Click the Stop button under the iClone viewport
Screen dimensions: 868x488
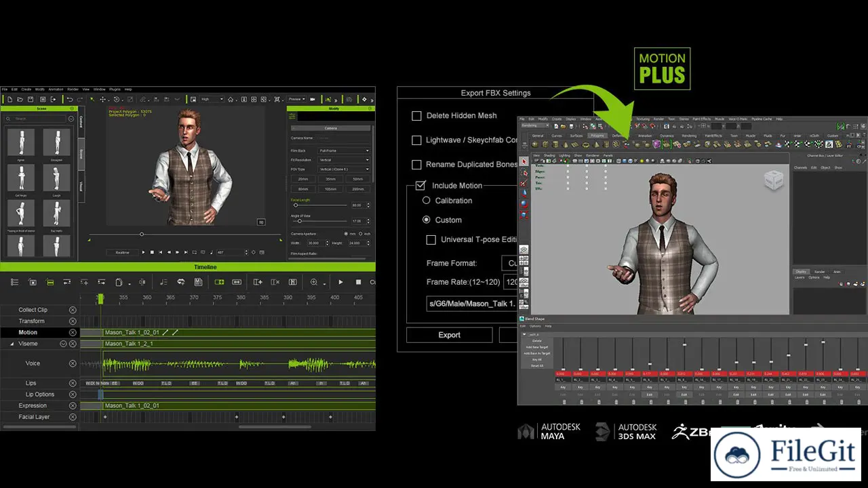pos(152,252)
